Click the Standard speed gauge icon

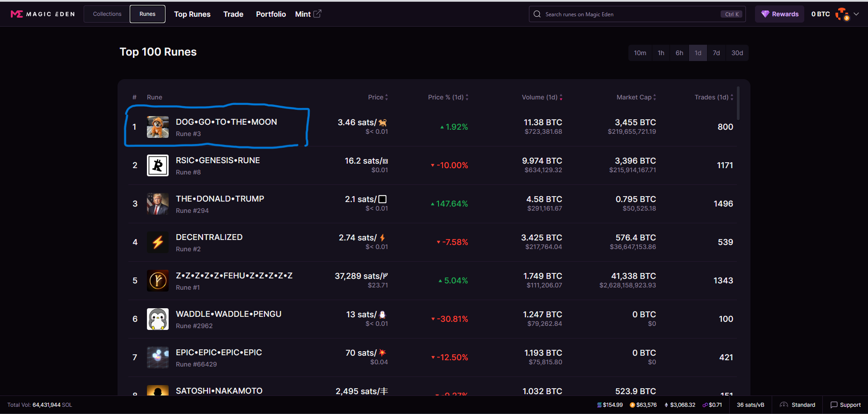pos(784,405)
